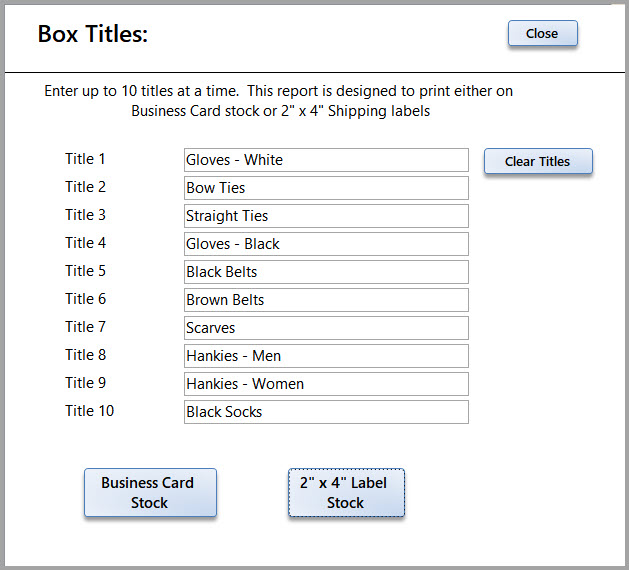Viewport: 629px width, 570px height.
Task: Click the Title 10 label
Action: tap(89, 411)
